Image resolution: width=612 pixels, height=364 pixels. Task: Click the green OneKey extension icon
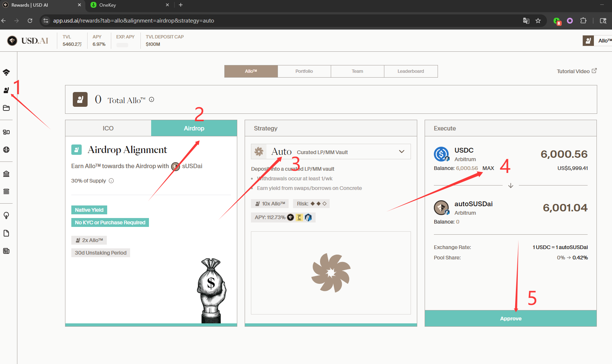pos(557,21)
